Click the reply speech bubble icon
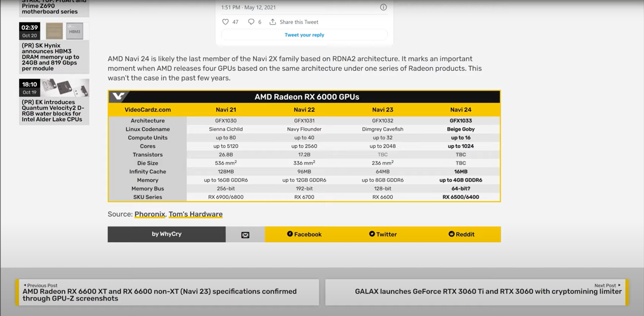The height and width of the screenshot is (316, 644). click(x=251, y=22)
